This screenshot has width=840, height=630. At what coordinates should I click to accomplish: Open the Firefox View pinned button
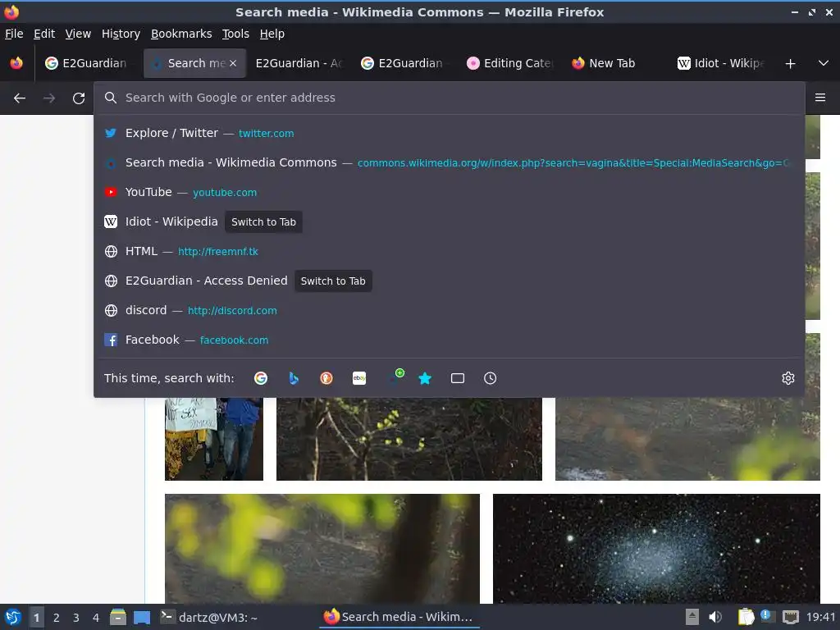16,63
